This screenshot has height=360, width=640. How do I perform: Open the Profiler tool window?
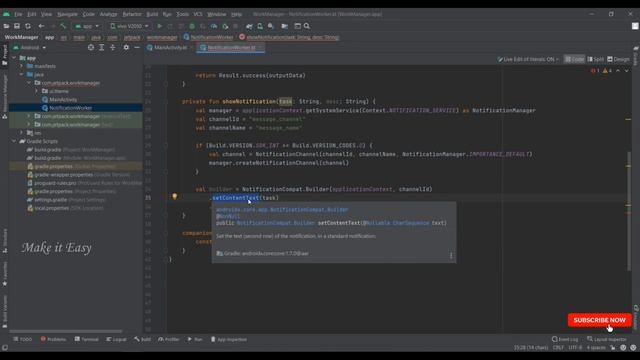[x=169, y=339]
